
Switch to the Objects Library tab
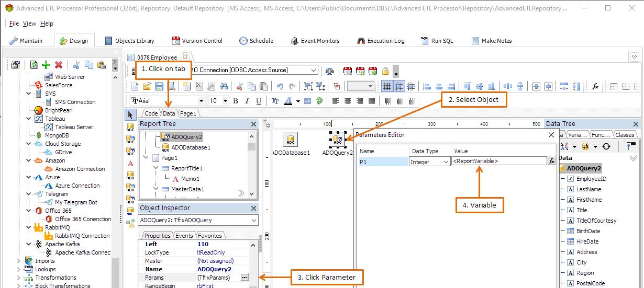pyautogui.click(x=130, y=41)
